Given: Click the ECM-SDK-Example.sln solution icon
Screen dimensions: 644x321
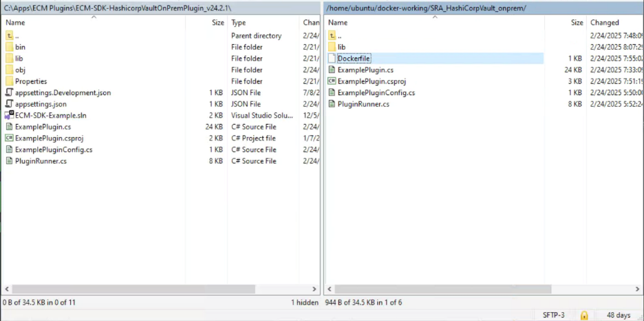Looking at the screenshot, I should (x=10, y=116).
